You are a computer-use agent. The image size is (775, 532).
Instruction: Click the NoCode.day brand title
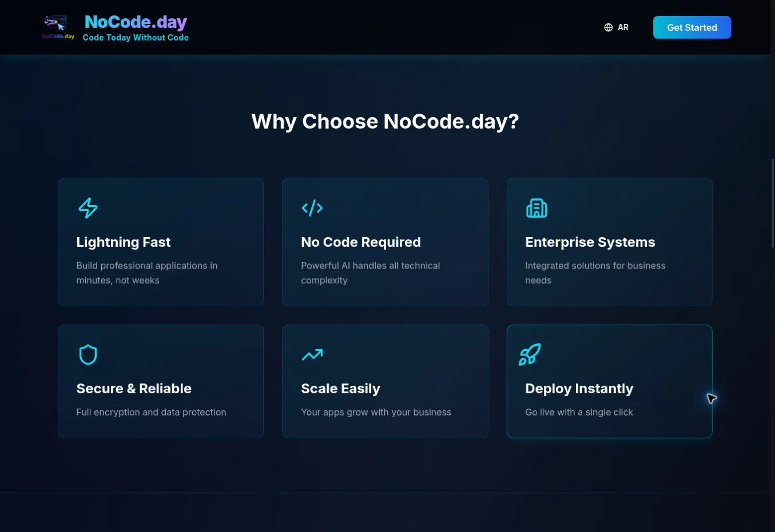136,22
